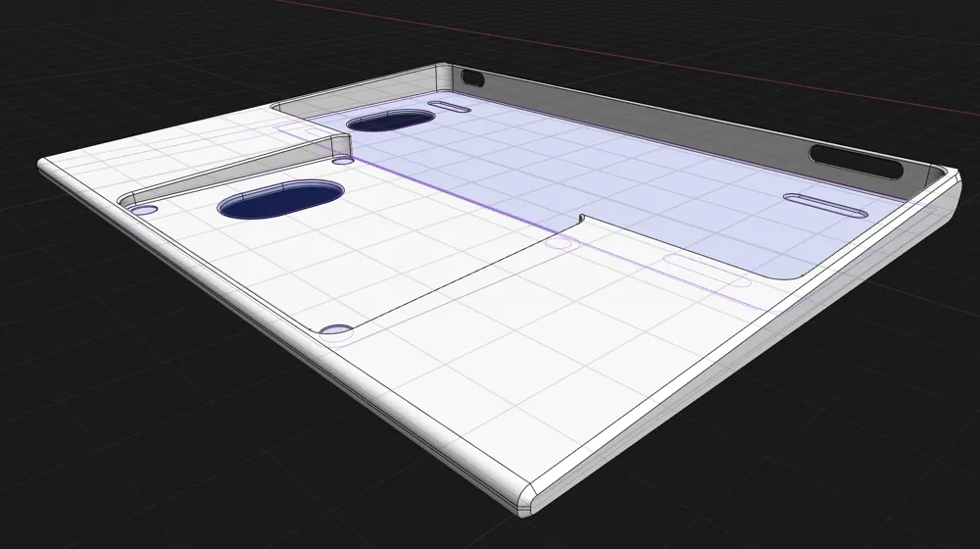Viewport: 980px width, 549px height.
Task: Select the narrow floor slot near right wall
Action: click(825, 205)
